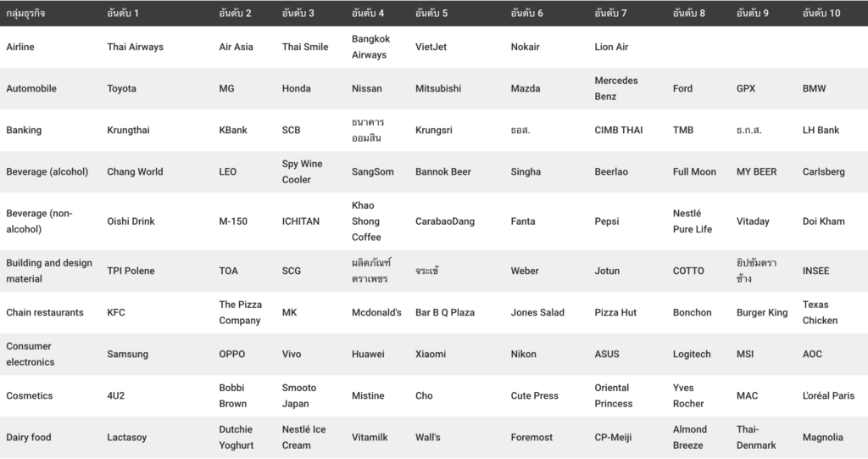Select the L'oréal Paris cell
The height and width of the screenshot is (459, 868).
point(828,395)
